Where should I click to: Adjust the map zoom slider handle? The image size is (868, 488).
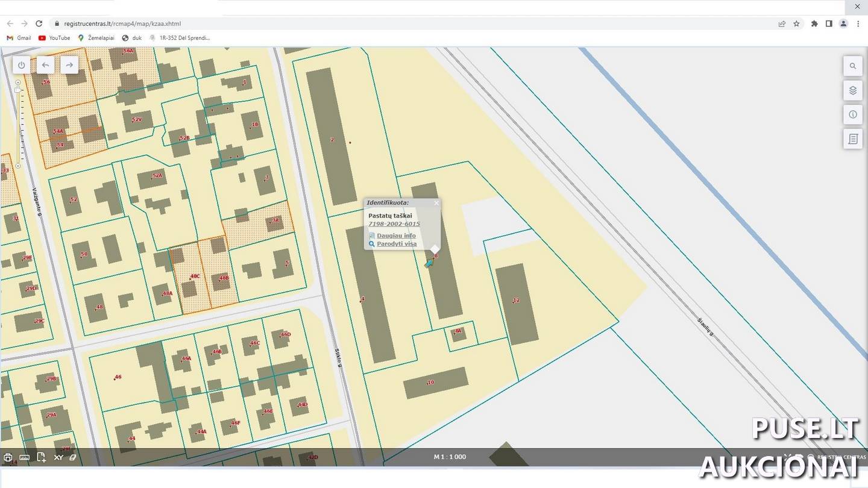17,90
